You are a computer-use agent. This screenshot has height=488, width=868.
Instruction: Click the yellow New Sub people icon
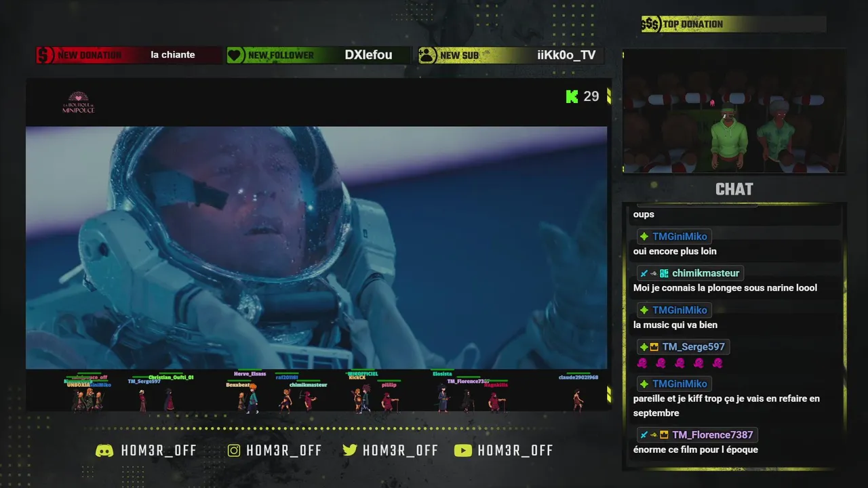point(428,55)
